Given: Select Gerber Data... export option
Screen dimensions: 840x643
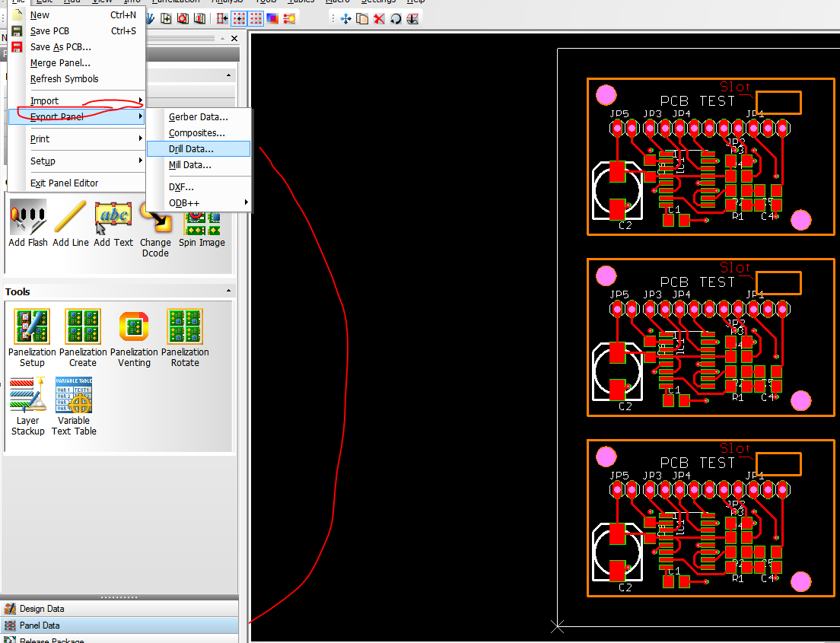Looking at the screenshot, I should [x=199, y=117].
